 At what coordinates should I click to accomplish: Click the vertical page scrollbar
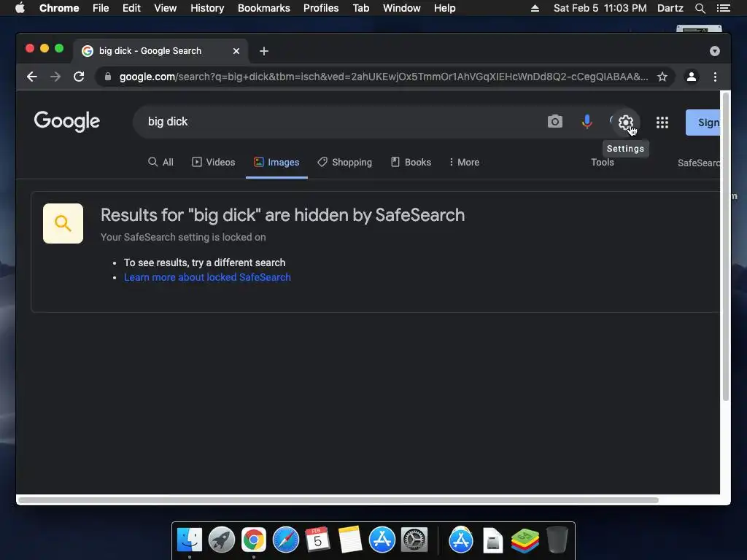[x=726, y=247]
